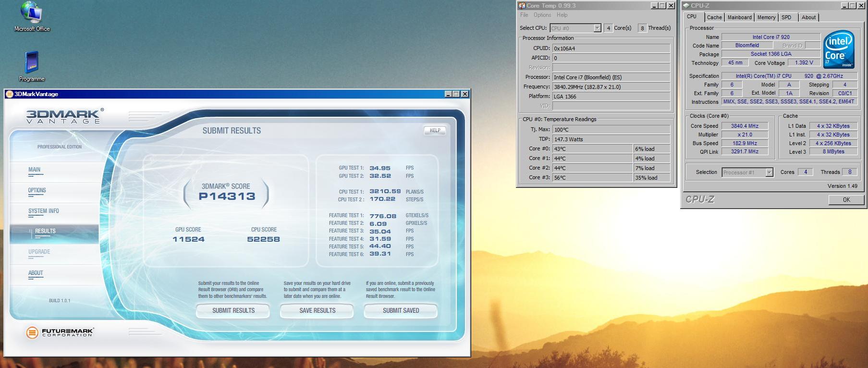Viewport: 868px width, 368px height.
Task: Click the Intel Core i7 logo in CPU-Z
Action: (839, 49)
